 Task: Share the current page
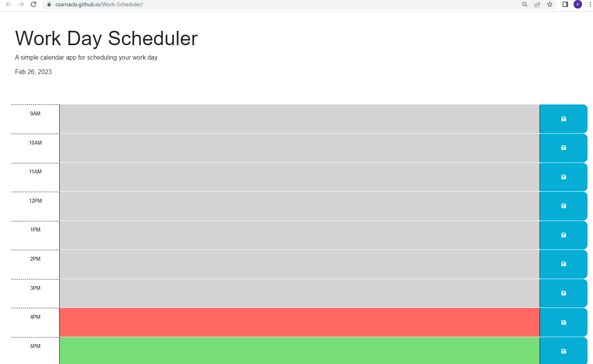(537, 4)
